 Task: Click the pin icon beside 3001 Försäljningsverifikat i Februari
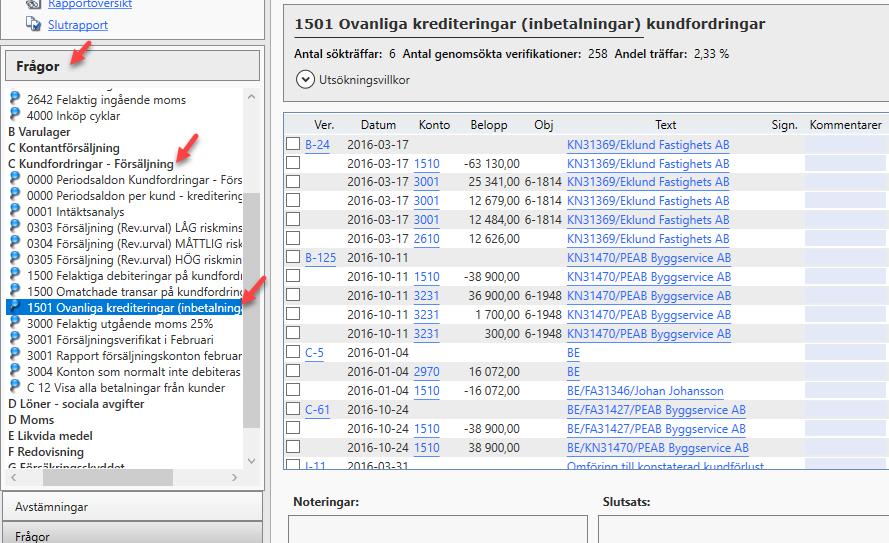coord(15,338)
